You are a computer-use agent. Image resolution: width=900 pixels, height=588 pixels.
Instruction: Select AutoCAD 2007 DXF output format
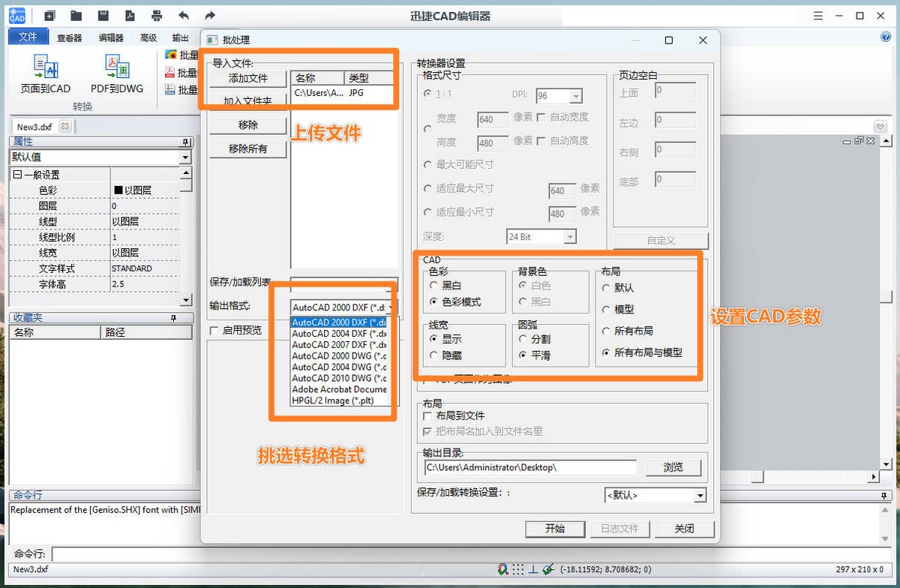point(337,345)
